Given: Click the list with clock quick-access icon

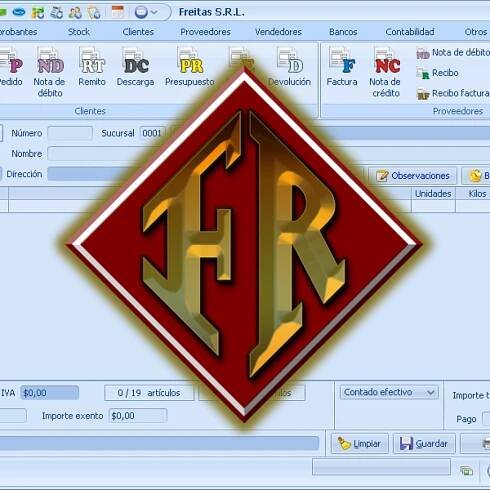Looking at the screenshot, I should coord(56,13).
